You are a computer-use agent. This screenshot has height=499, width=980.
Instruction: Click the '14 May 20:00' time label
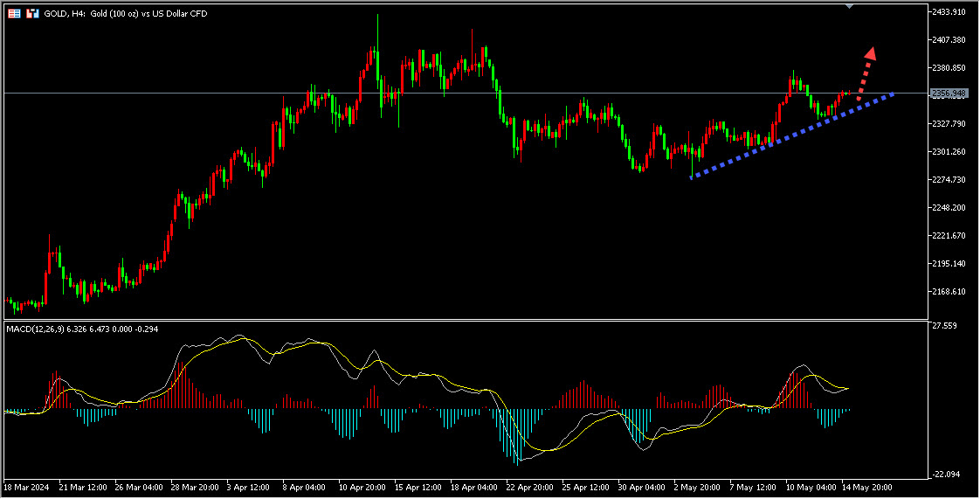(866, 486)
